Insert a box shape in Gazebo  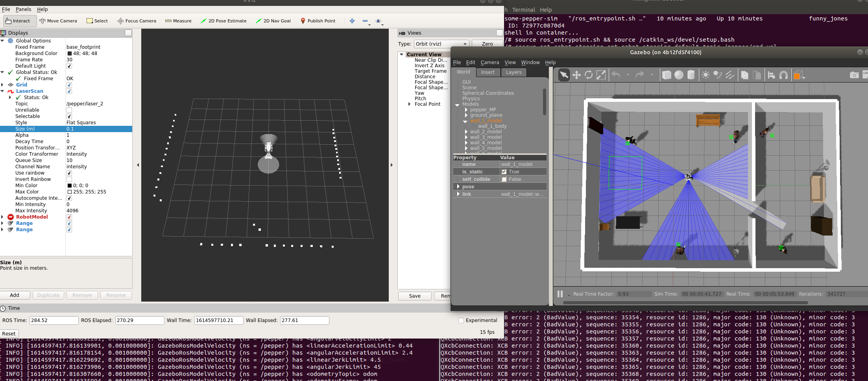pos(667,75)
